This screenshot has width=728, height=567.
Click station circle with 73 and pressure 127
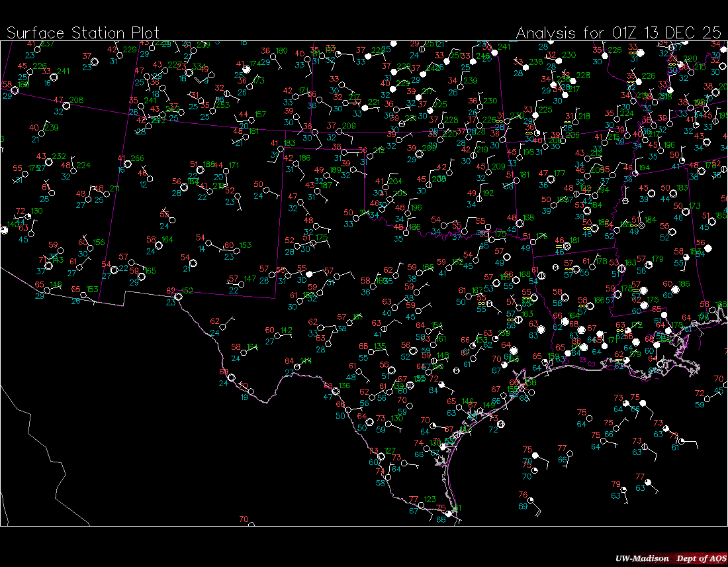[x=382, y=456]
